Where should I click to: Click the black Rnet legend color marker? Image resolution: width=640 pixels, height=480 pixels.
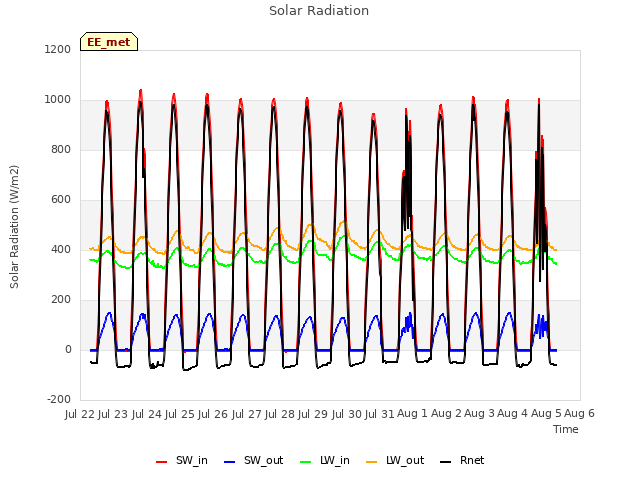pyautogui.click(x=446, y=462)
